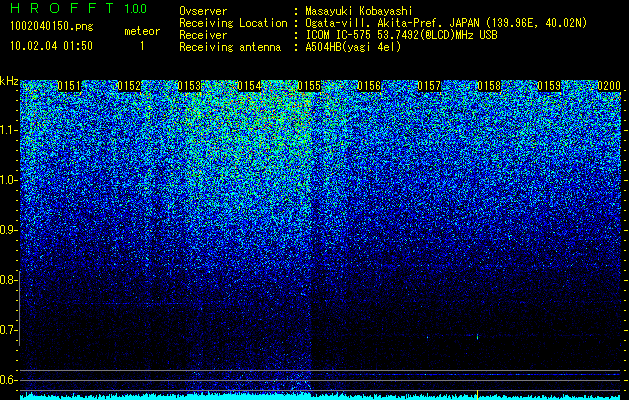The height and width of the screenshot is (400, 629).
Task: Click the 0153 time marker
Action: pos(189,86)
